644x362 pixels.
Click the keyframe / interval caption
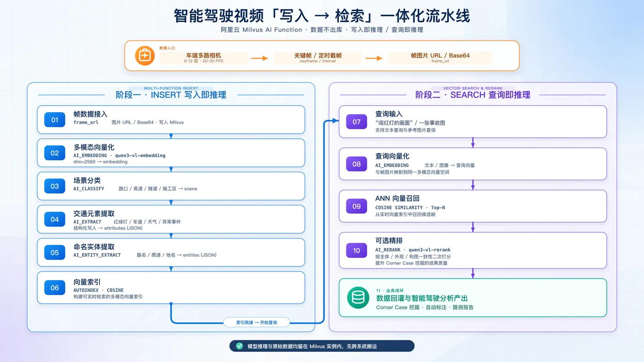[318, 61]
